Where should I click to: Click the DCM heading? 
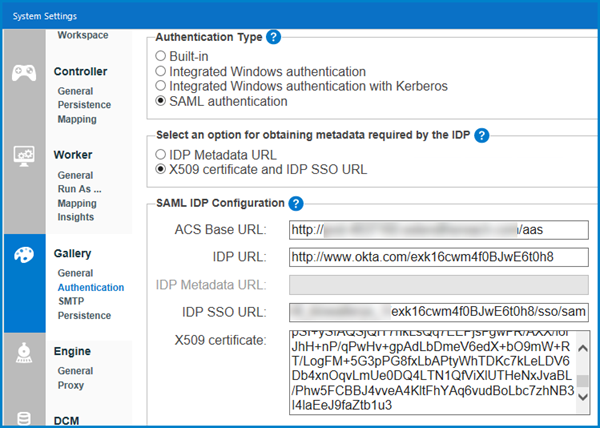click(67, 421)
